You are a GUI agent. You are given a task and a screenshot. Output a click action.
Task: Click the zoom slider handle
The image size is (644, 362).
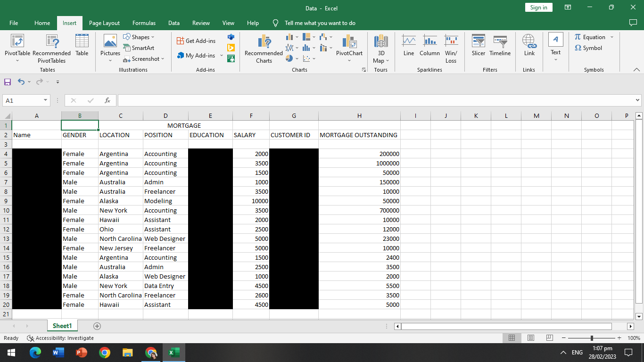[592, 338]
